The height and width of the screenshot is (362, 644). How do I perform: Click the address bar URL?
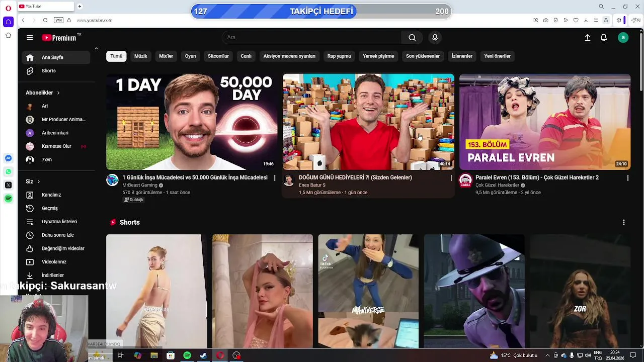(x=95, y=20)
